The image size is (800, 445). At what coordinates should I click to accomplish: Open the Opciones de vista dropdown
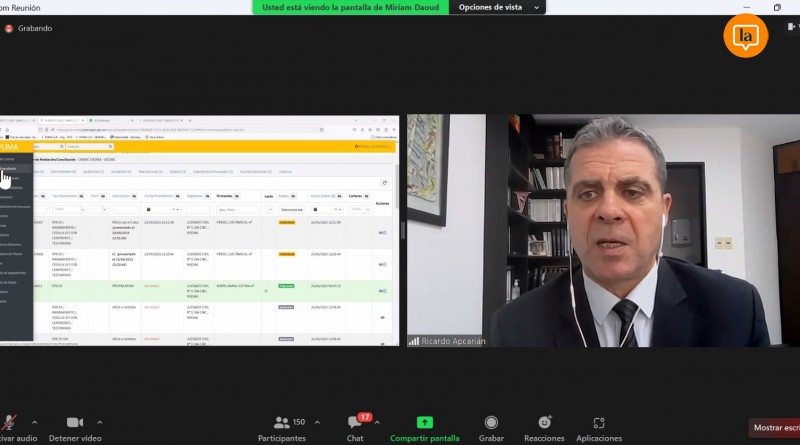coord(498,7)
